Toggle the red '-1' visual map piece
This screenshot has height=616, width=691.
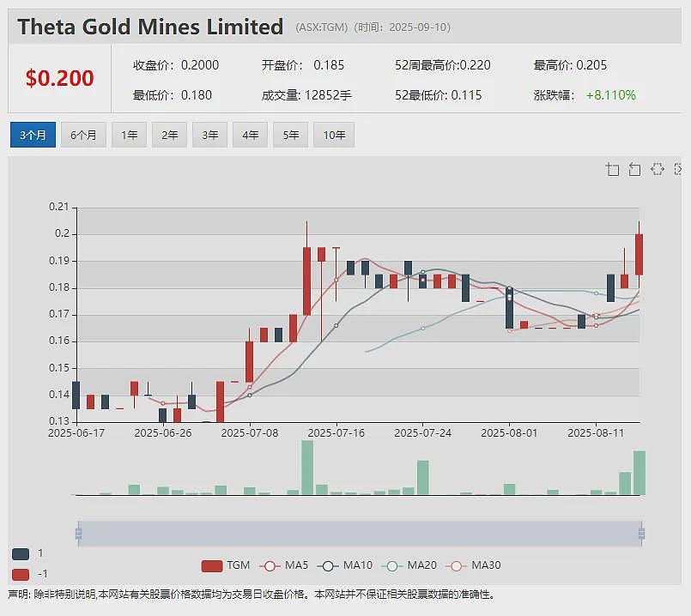pyautogui.click(x=21, y=574)
